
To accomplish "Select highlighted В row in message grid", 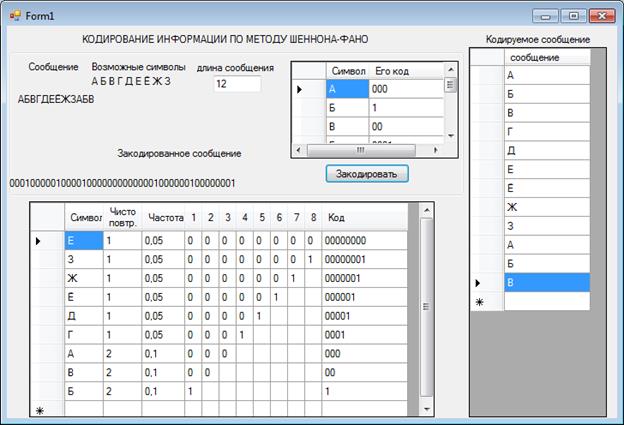I will pos(547,283).
